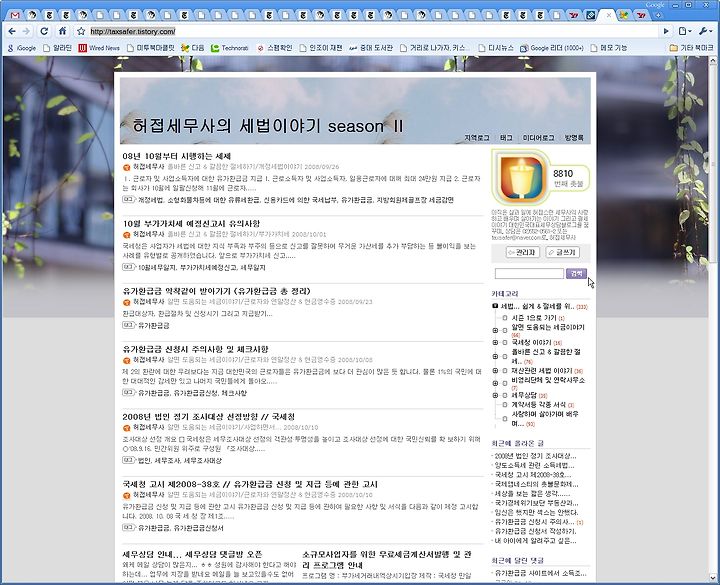Screen dimensions: 720x585
Task: Open the Google 리더 bookmark
Action: pos(552,48)
